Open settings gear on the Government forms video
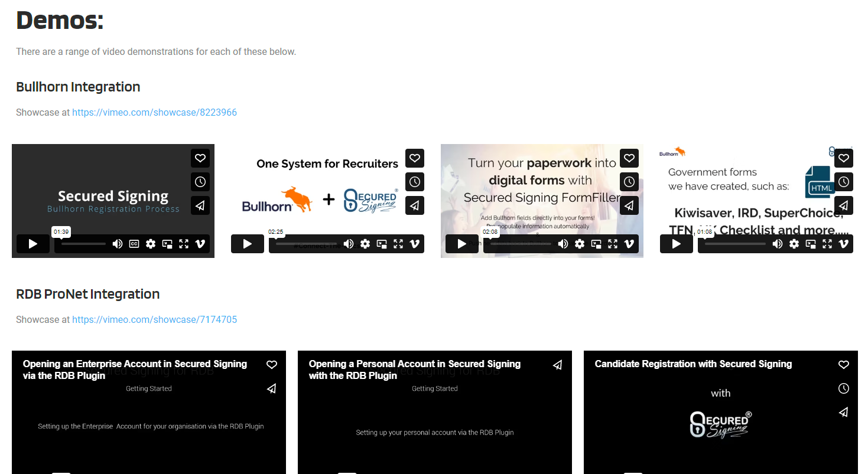This screenshot has height=474, width=868. pos(794,244)
